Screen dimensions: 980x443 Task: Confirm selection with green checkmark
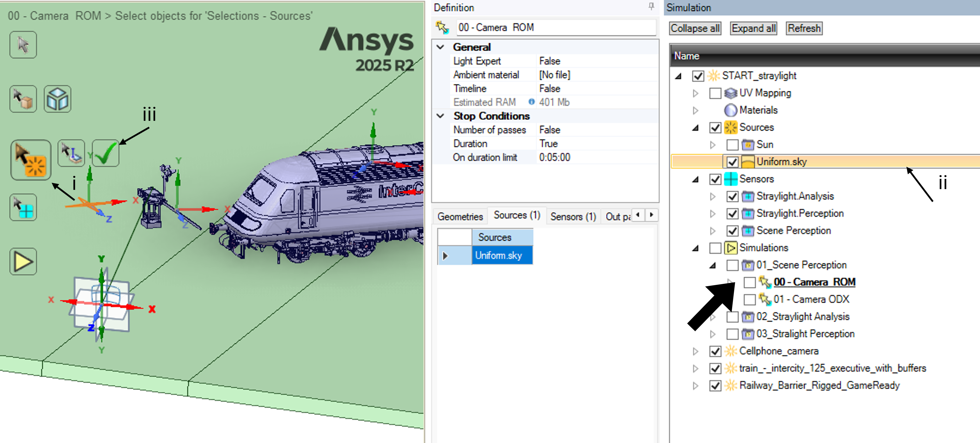tap(105, 153)
